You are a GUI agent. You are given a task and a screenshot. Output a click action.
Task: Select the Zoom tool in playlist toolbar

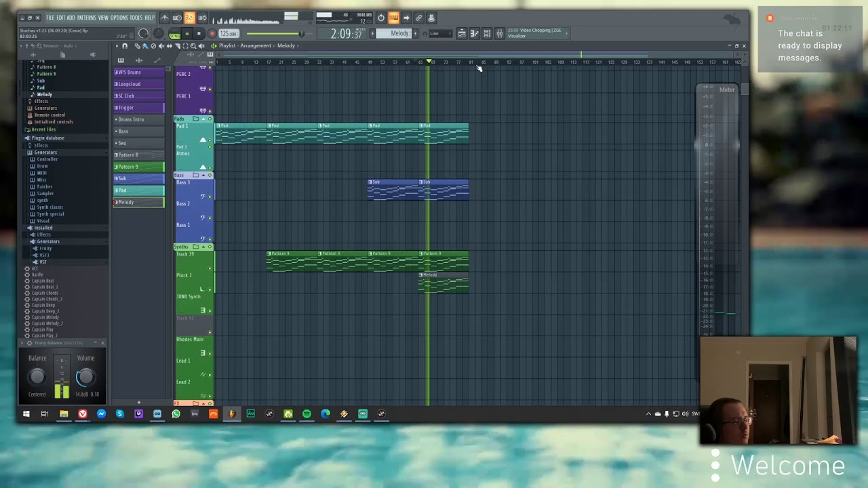[x=193, y=46]
